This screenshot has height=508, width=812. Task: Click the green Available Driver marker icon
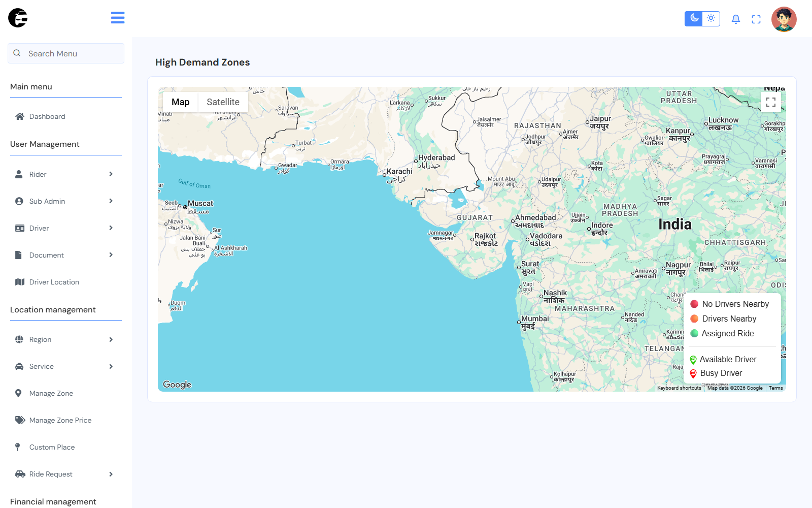click(693, 360)
